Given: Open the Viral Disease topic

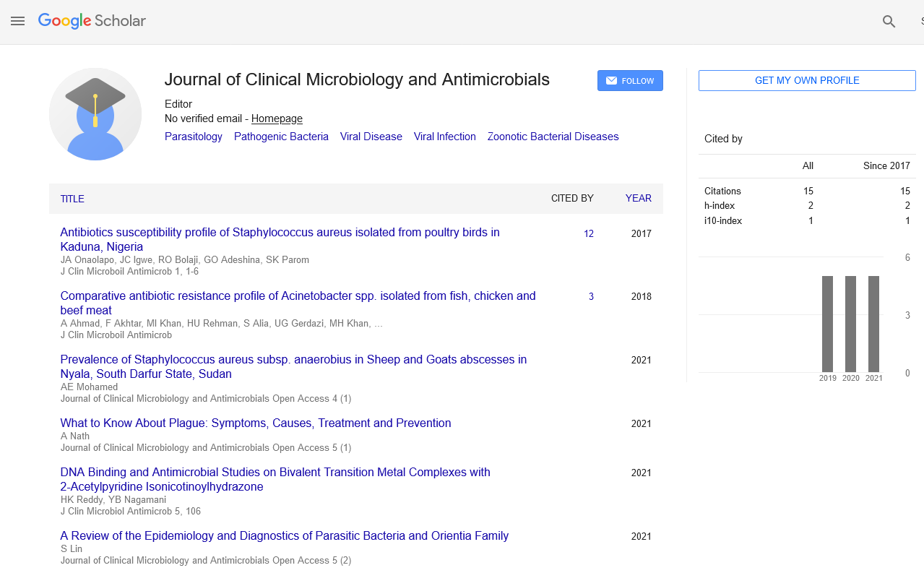Looking at the screenshot, I should (371, 137).
